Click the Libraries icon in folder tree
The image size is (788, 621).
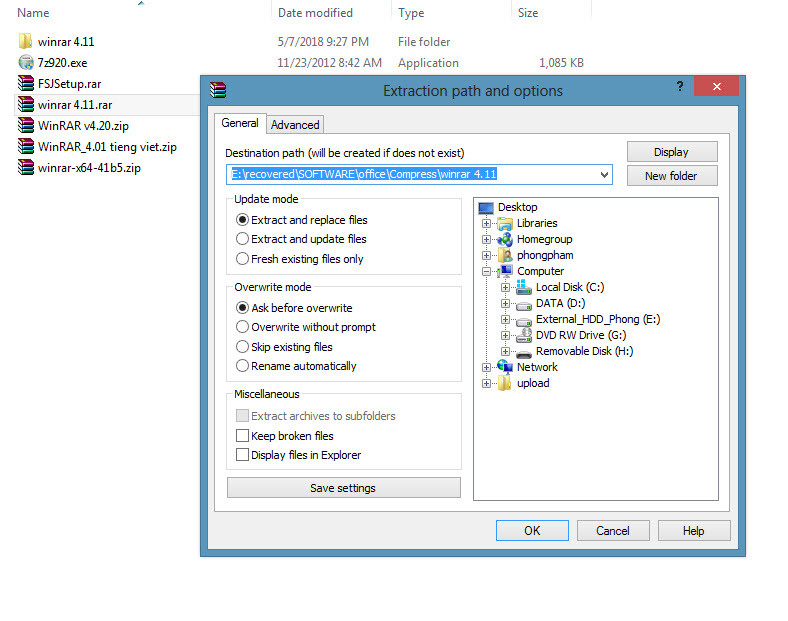click(x=505, y=223)
